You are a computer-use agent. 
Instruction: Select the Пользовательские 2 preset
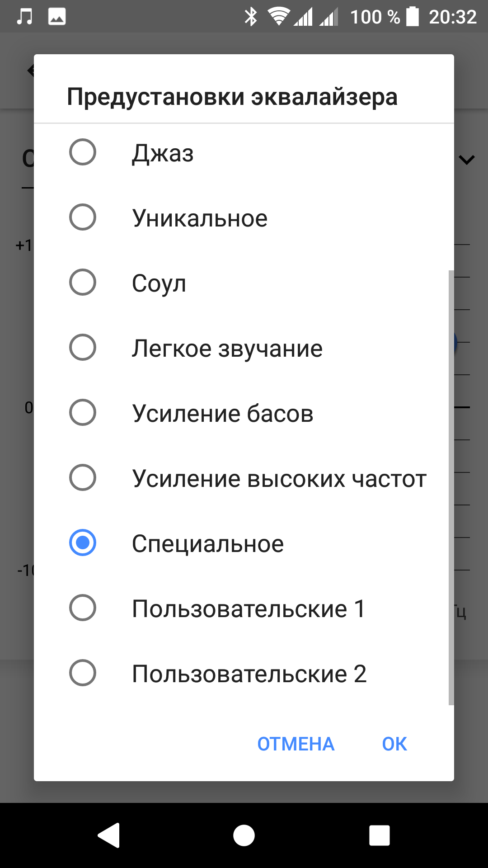83,673
